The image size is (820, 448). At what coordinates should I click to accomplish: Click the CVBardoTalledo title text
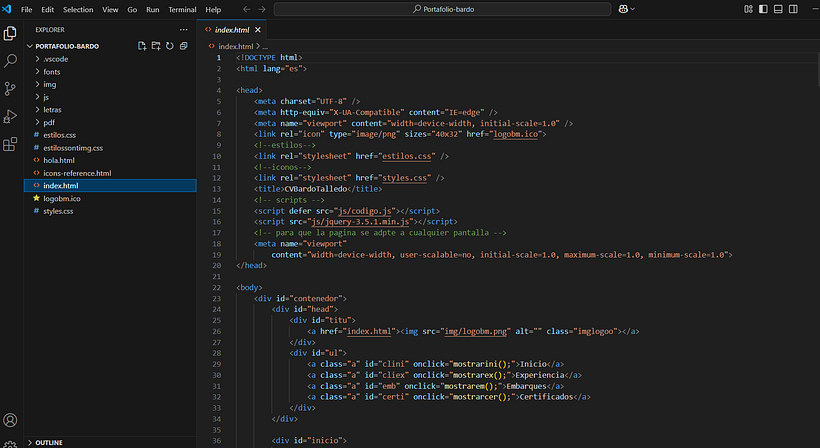pos(315,189)
